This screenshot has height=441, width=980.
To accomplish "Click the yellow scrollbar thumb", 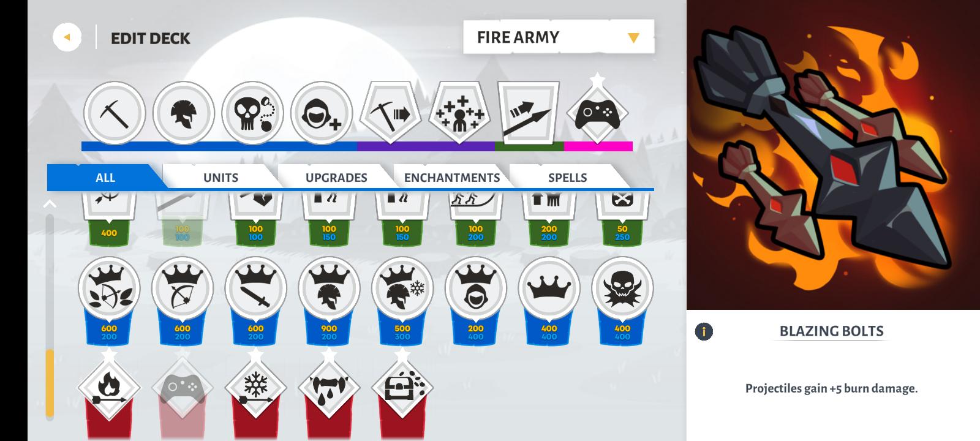I will coord(50,383).
